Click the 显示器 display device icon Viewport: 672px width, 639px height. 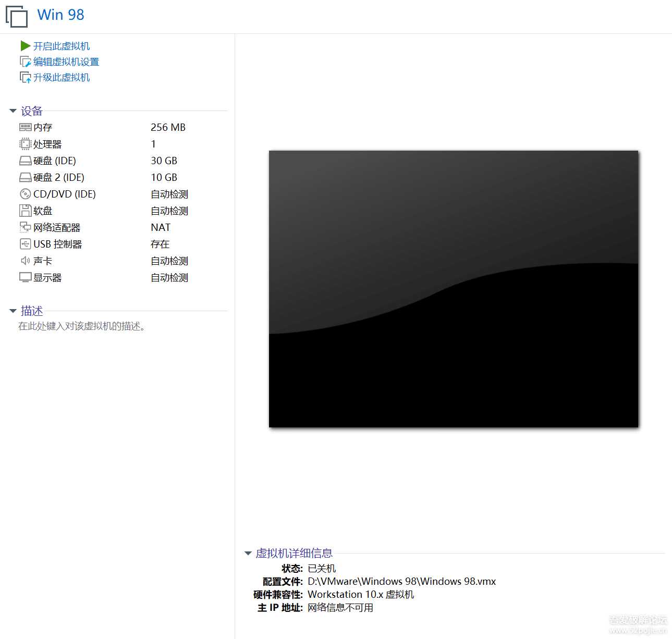pos(26,277)
